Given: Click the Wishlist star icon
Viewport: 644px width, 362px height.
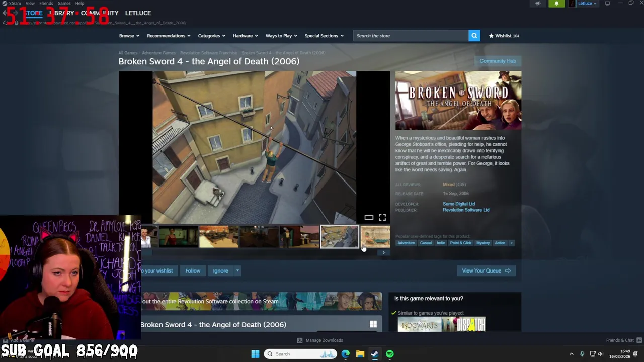Looking at the screenshot, I should [491, 36].
